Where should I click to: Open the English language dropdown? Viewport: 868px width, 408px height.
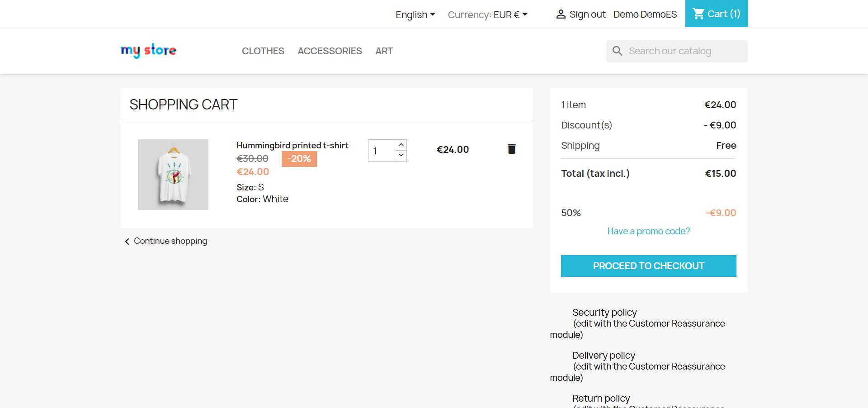(x=415, y=14)
